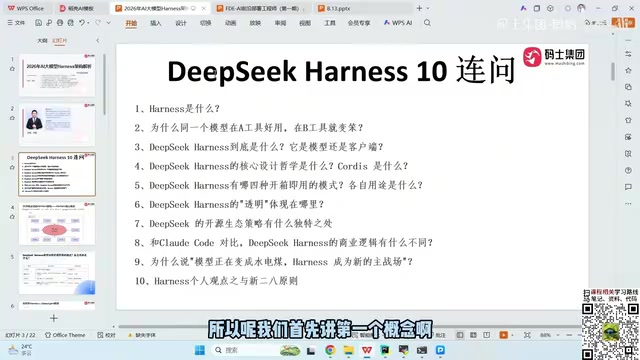640x360 pixels.
Task: Click the zoom out minus button
Action: pos(569,335)
